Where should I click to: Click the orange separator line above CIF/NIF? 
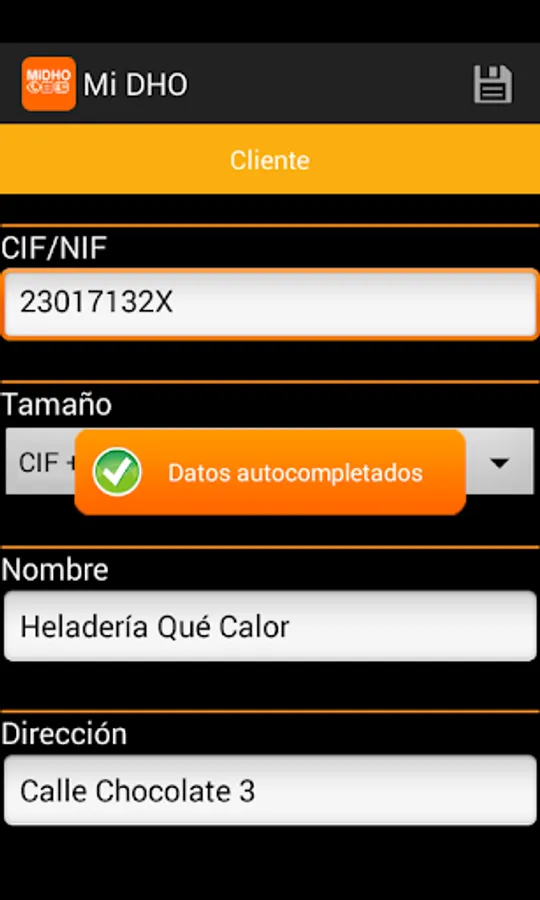tap(270, 226)
